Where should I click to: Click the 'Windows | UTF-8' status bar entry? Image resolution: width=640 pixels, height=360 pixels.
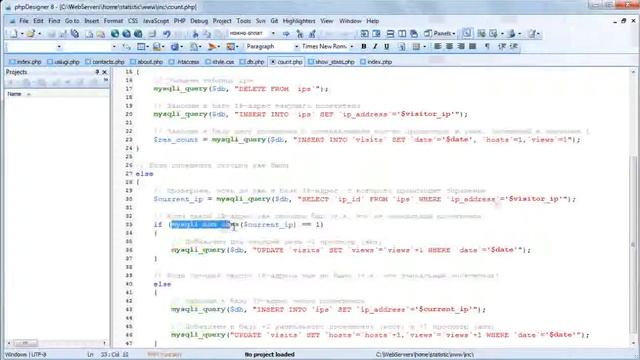click(x=25, y=355)
